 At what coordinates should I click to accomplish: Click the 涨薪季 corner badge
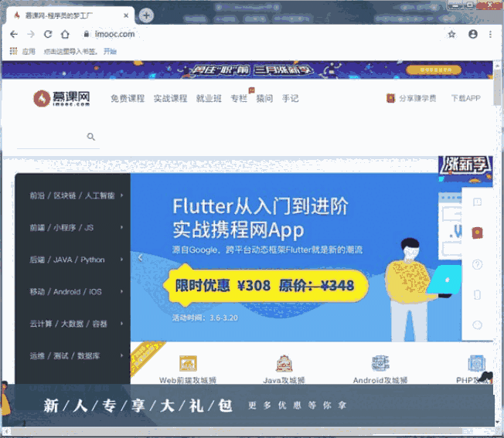pos(465,168)
